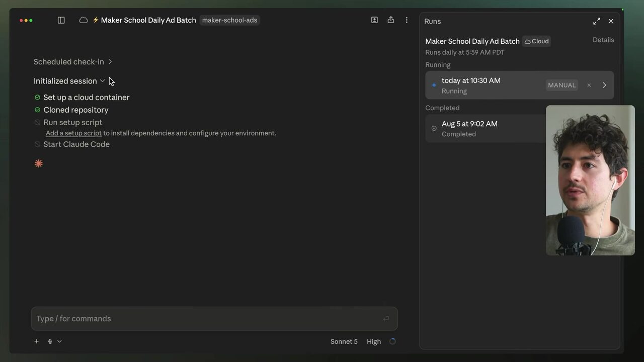Click the send arrow in message box

(x=386, y=318)
